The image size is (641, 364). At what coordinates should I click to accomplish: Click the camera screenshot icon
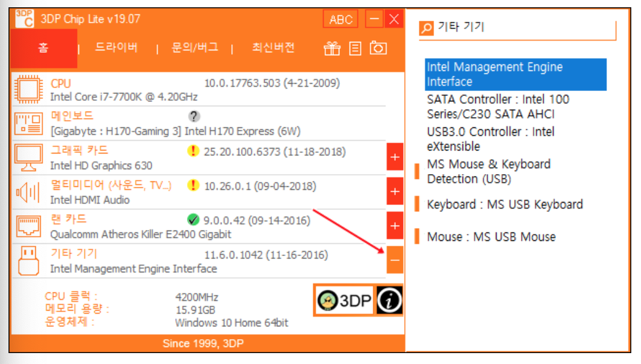(x=378, y=48)
